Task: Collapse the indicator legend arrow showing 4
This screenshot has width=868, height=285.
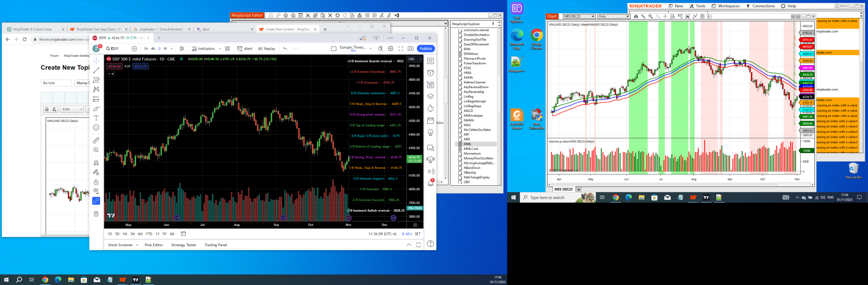Action: click(x=111, y=74)
